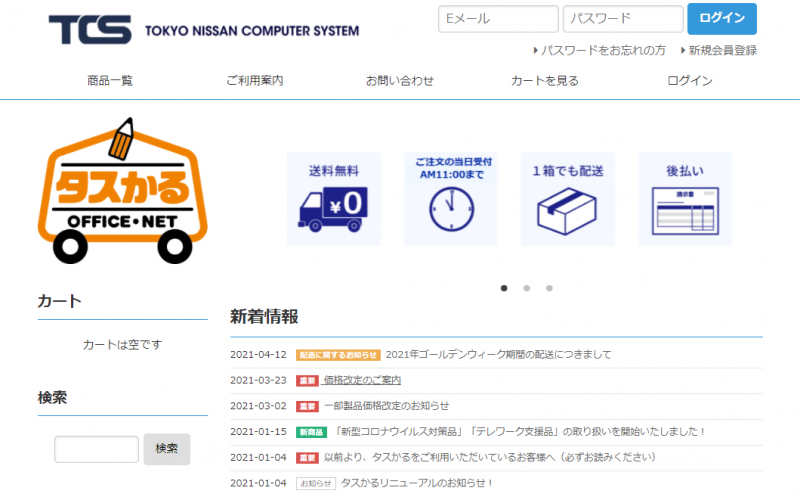Open お問い合わせ menu item
Image resolution: width=800 pixels, height=497 pixels.
pyautogui.click(x=399, y=81)
